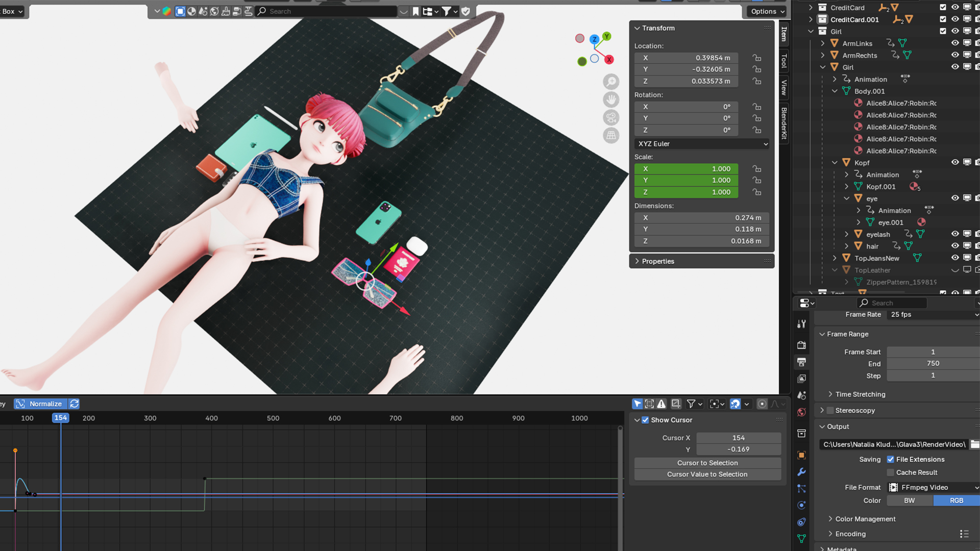Viewport: 980px width, 551px height.
Task: Open the BlenderKit sidebar tab
Action: point(784,123)
